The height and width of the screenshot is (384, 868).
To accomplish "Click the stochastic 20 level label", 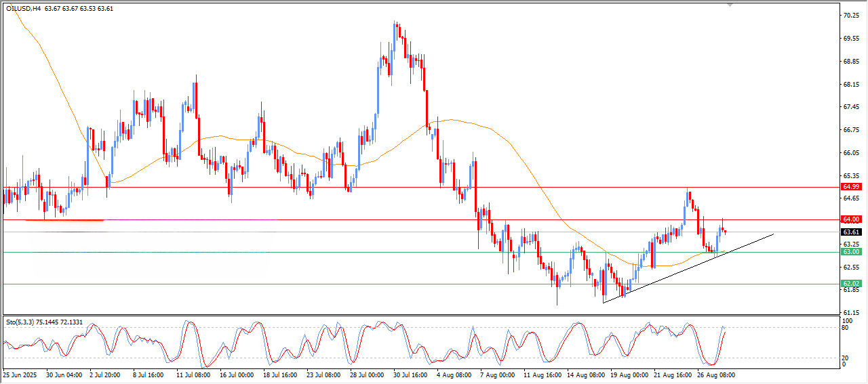I will click(845, 358).
